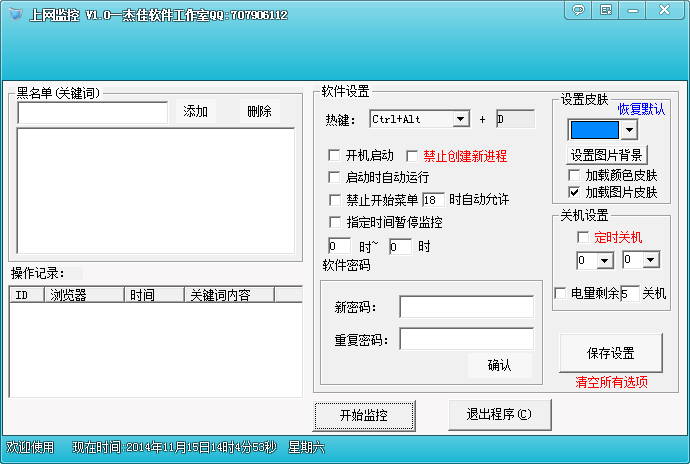Click the 新密码 input field
Image resolution: width=690 pixels, height=464 pixels.
[466, 307]
